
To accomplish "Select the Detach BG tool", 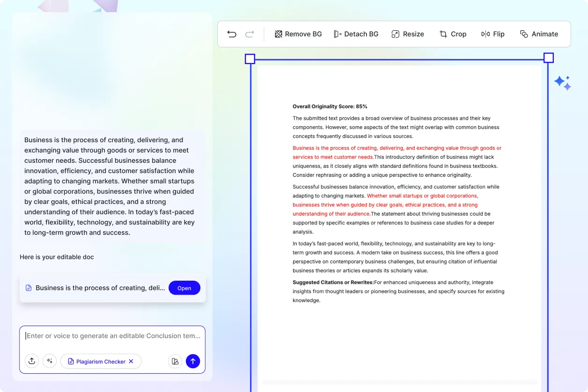I will pyautogui.click(x=356, y=34).
